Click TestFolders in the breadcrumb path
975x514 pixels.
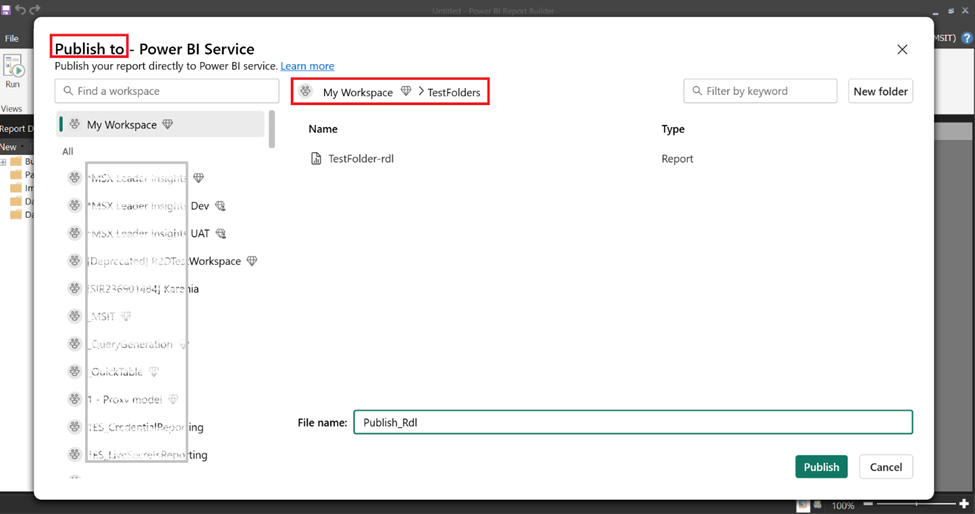click(x=454, y=92)
